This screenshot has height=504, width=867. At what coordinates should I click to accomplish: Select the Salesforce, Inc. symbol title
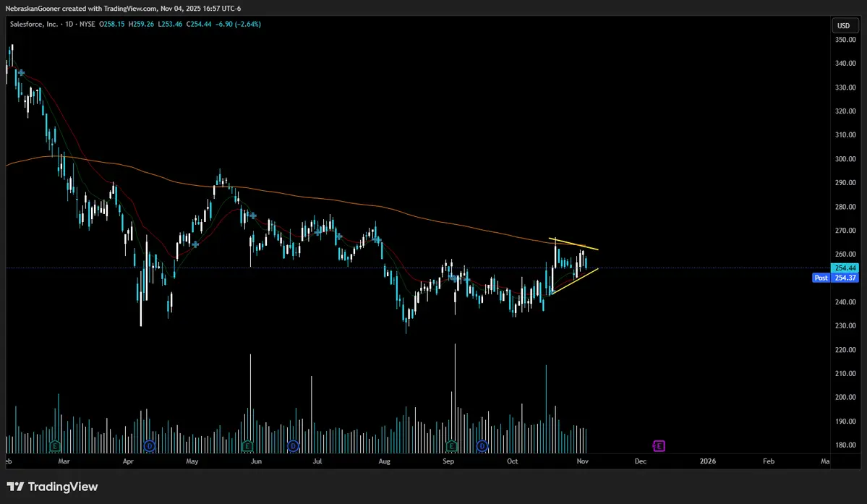click(34, 25)
